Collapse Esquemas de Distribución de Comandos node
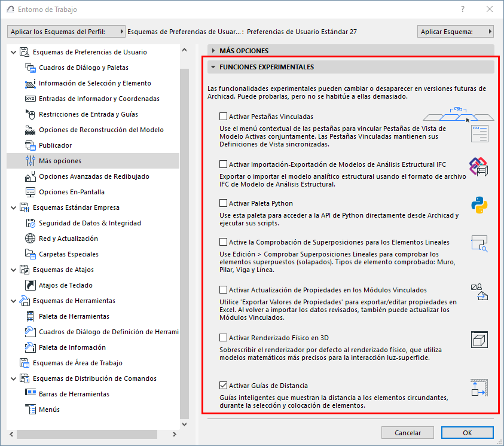The image size is (504, 446). (14, 378)
